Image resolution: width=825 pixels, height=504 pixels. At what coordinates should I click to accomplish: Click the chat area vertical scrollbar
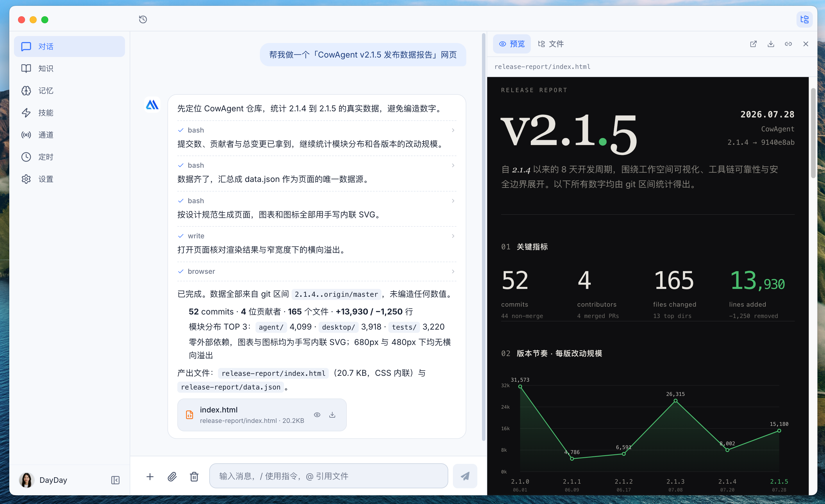(x=483, y=237)
